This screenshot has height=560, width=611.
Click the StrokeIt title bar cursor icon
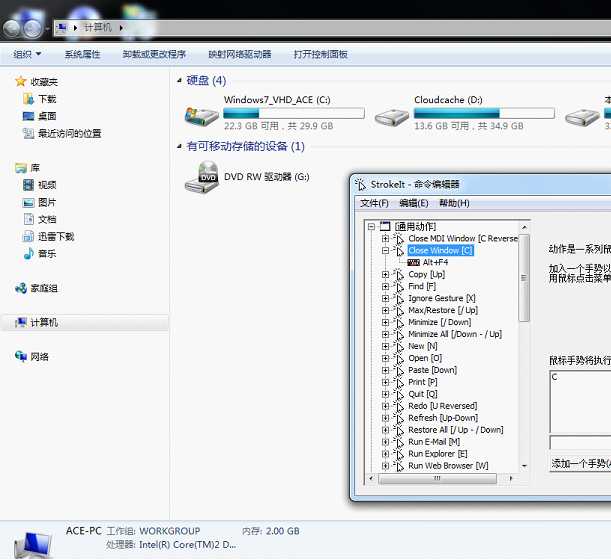tap(360, 184)
